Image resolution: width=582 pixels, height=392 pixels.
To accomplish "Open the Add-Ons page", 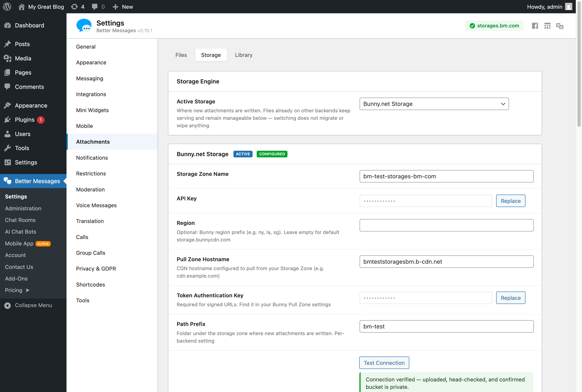I will (16, 278).
